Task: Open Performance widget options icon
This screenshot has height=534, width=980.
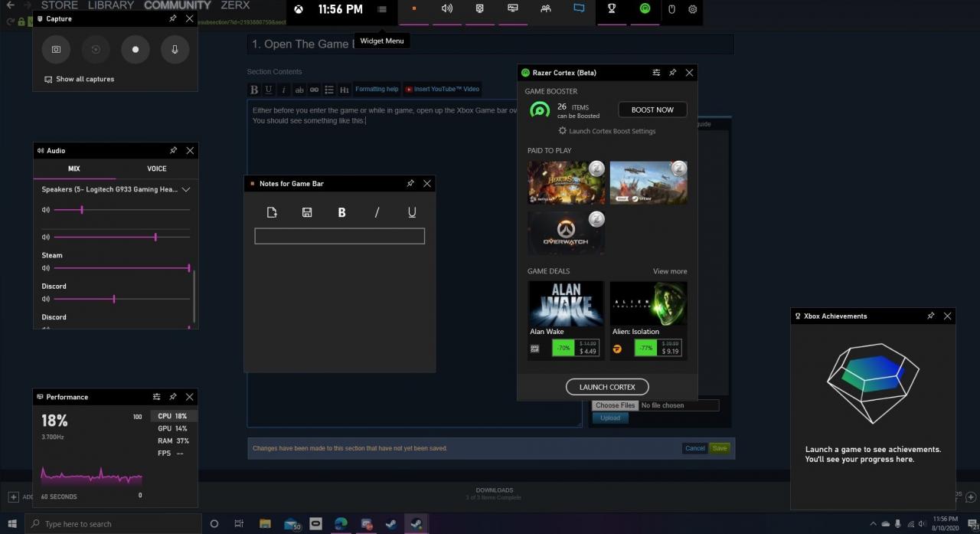Action: coord(156,397)
